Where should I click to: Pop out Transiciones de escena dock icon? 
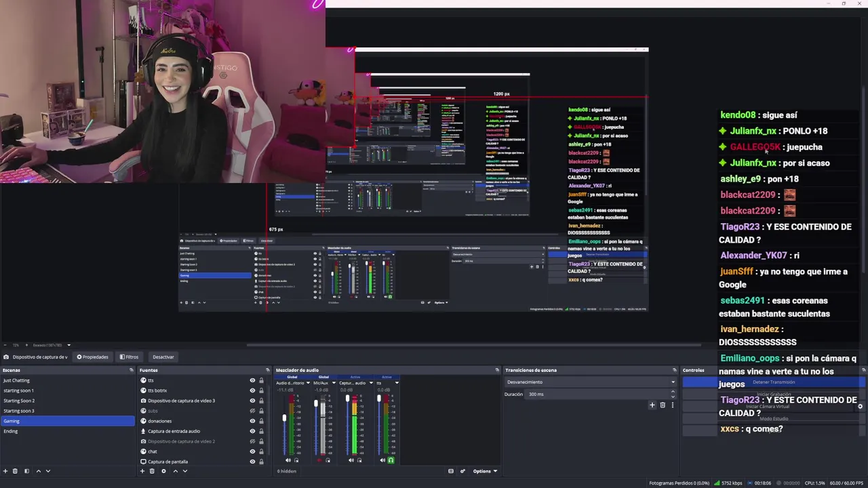675,370
